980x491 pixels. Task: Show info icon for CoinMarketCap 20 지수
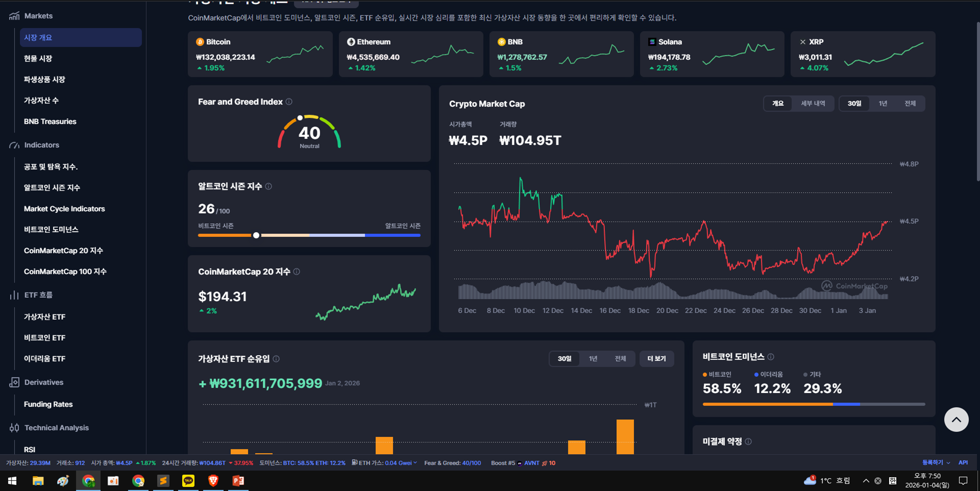[x=297, y=272]
